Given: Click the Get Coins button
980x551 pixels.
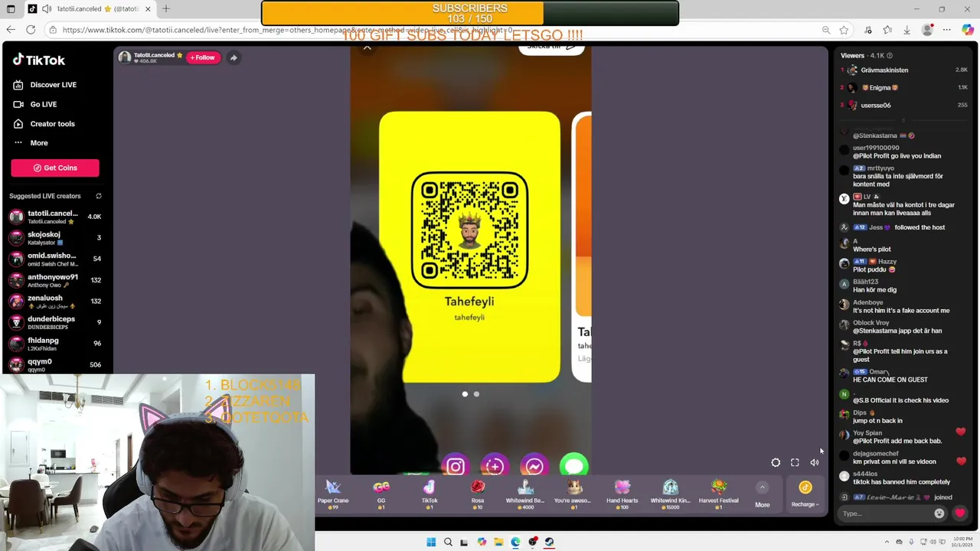Looking at the screenshot, I should [55, 168].
